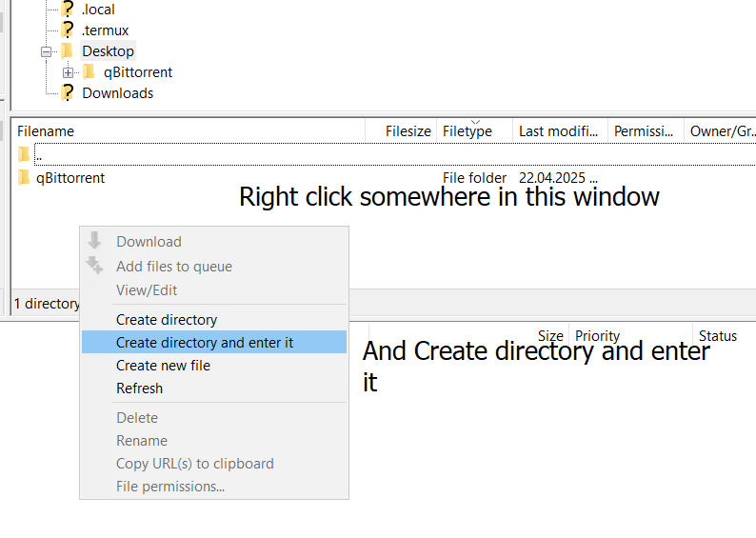This screenshot has height=538, width=756.
Task: Click the Delete context menu entry
Action: tap(214, 417)
